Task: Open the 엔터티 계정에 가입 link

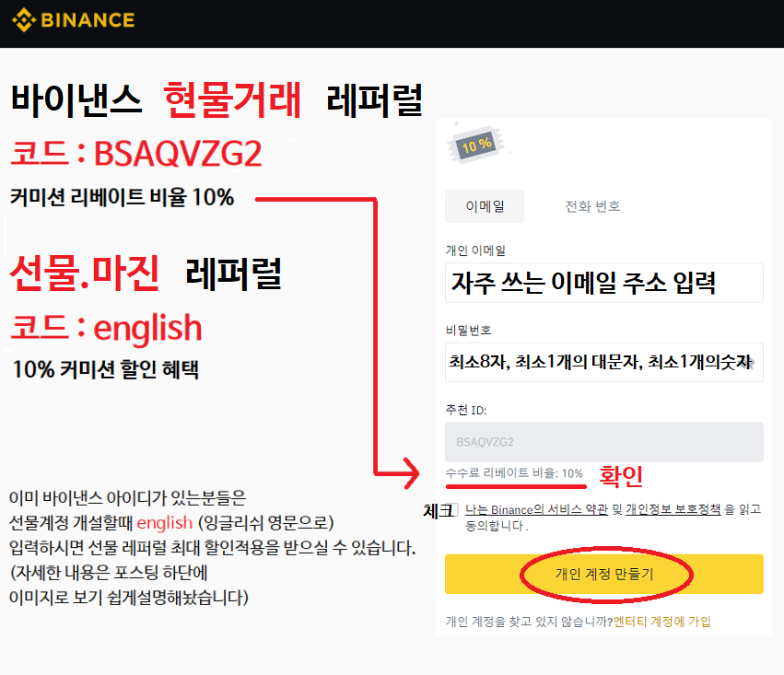Action: tap(661, 622)
